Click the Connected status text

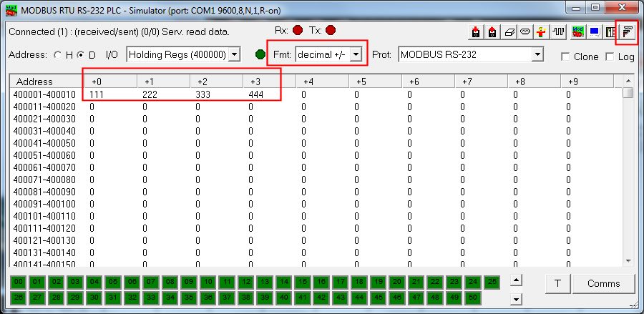[x=119, y=31]
